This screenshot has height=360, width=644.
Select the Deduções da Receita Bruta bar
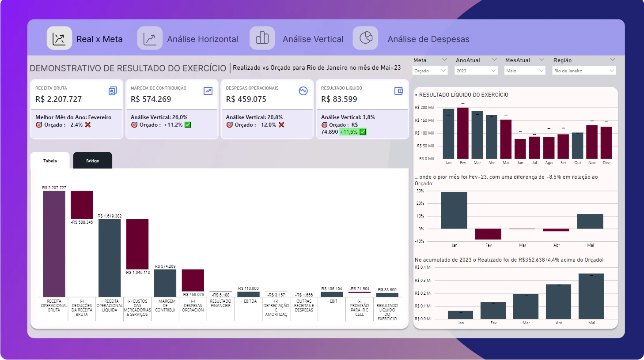coord(82,205)
